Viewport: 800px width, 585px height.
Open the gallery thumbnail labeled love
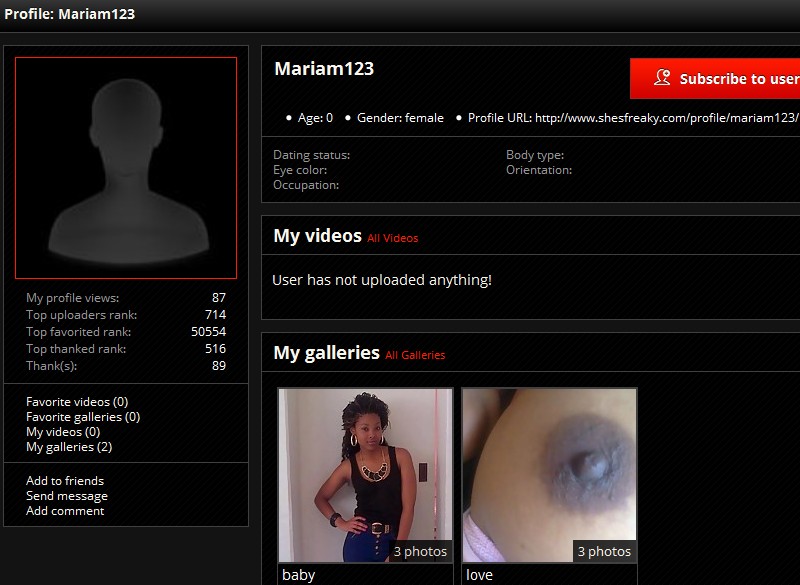549,475
